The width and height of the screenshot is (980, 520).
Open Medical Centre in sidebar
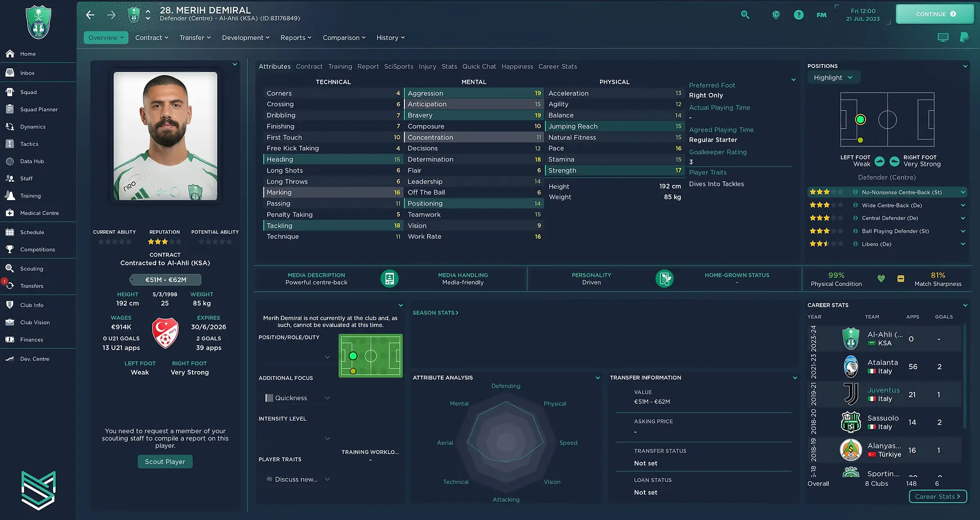coord(38,213)
